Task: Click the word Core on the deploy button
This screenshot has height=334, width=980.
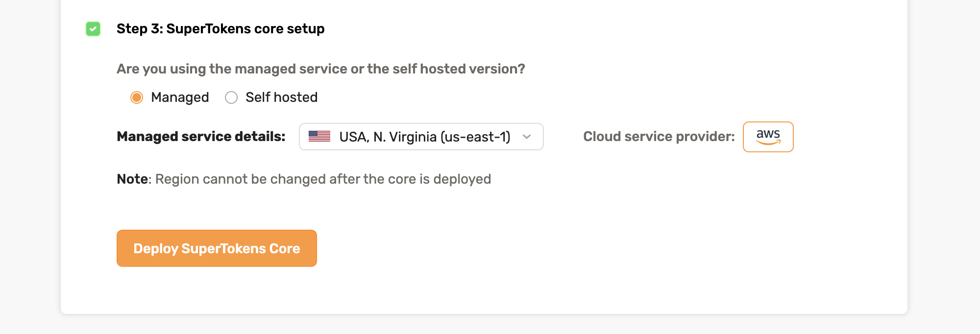Action: (285, 249)
